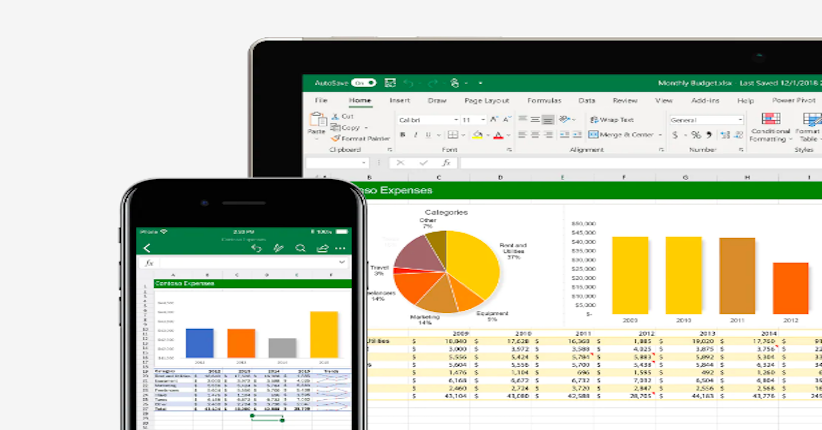Apply red Font Color swatch
822x430 pixels.
point(499,135)
